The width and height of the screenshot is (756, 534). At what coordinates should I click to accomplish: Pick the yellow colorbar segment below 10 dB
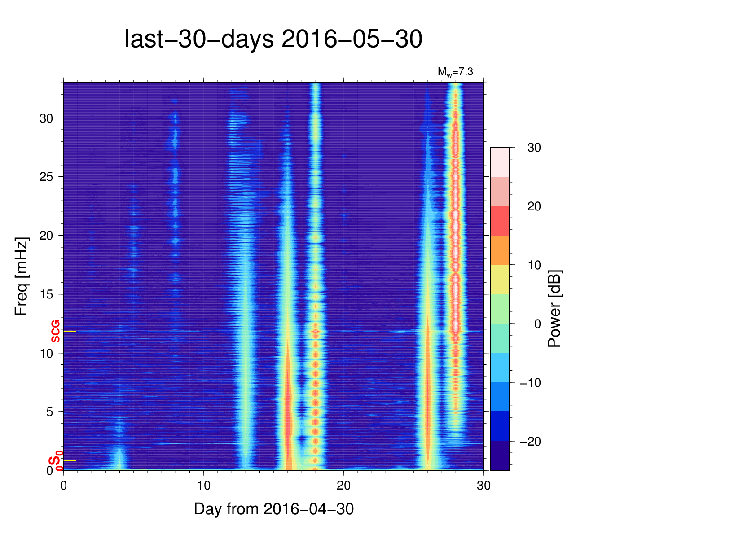500,280
